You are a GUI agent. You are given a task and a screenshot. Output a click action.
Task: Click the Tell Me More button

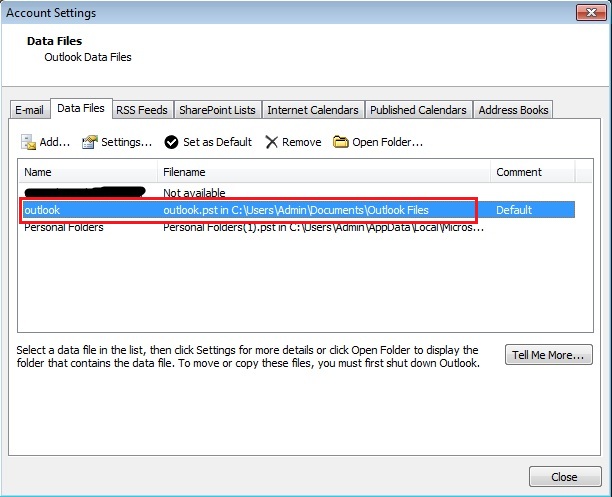pos(551,355)
